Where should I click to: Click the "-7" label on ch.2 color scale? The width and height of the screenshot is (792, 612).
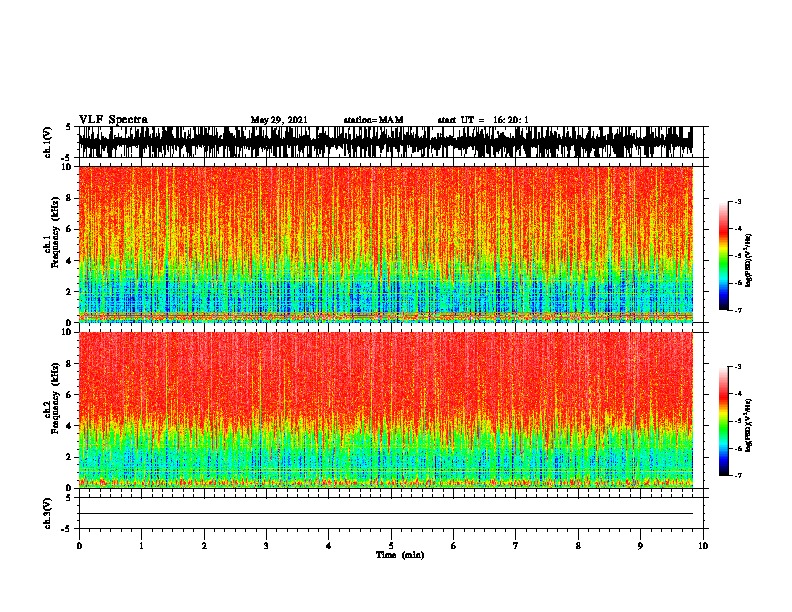point(737,475)
